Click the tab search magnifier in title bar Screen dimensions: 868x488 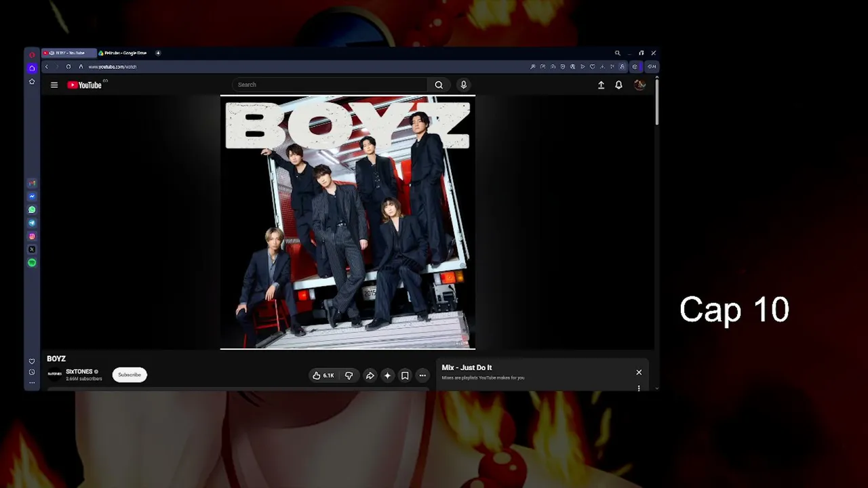(x=617, y=53)
